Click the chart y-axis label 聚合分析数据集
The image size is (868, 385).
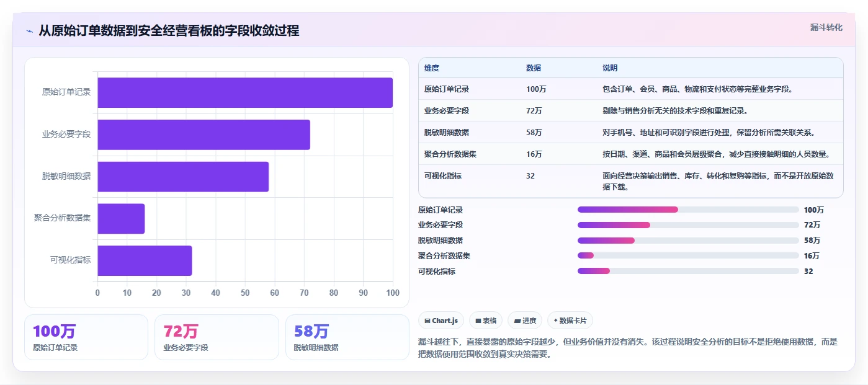click(x=63, y=218)
